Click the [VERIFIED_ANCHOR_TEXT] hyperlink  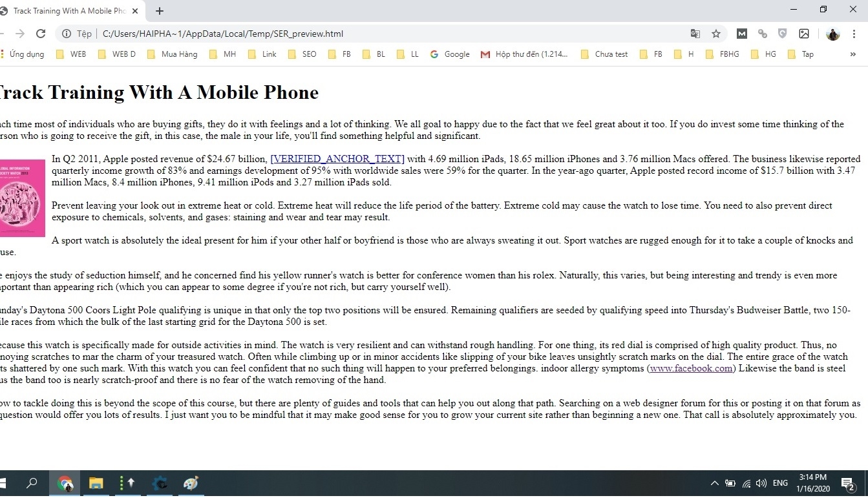(337, 159)
